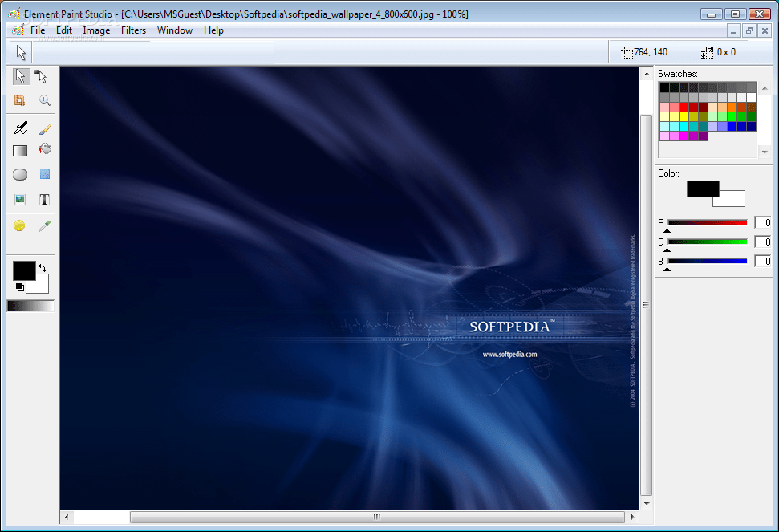Image resolution: width=779 pixels, height=532 pixels.
Task: Click canvas vertical scrollbar up arrow
Action: click(647, 74)
